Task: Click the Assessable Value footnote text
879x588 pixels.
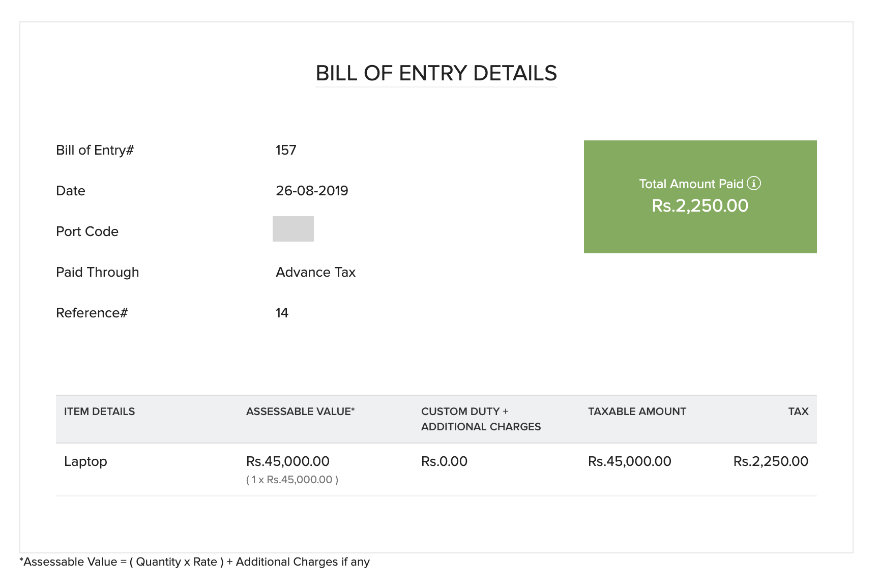Action: [x=194, y=562]
